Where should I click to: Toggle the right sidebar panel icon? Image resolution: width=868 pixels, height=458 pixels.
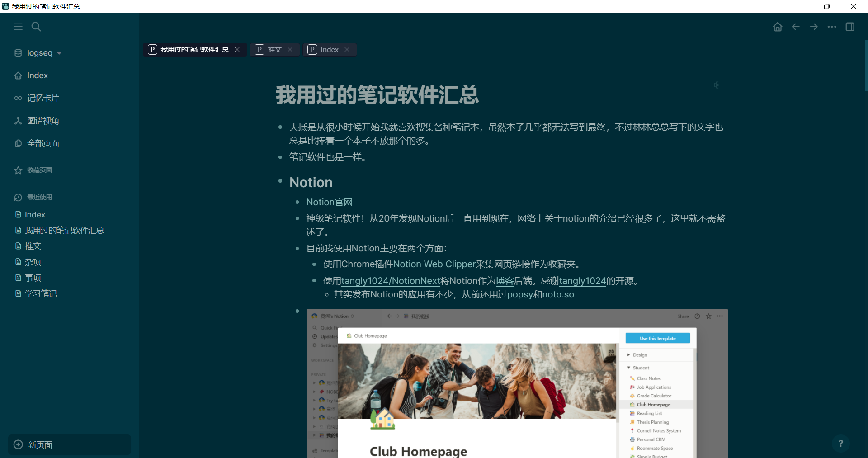click(850, 27)
